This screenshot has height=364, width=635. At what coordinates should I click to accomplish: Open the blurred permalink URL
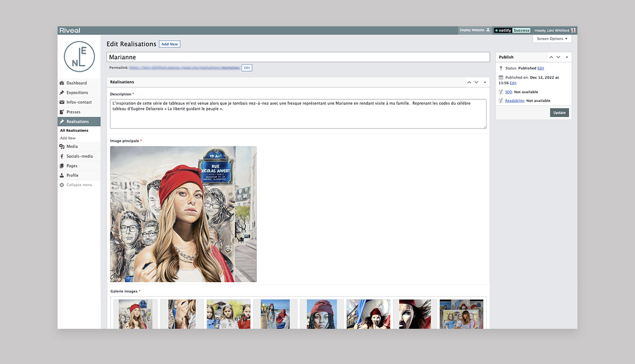point(185,67)
